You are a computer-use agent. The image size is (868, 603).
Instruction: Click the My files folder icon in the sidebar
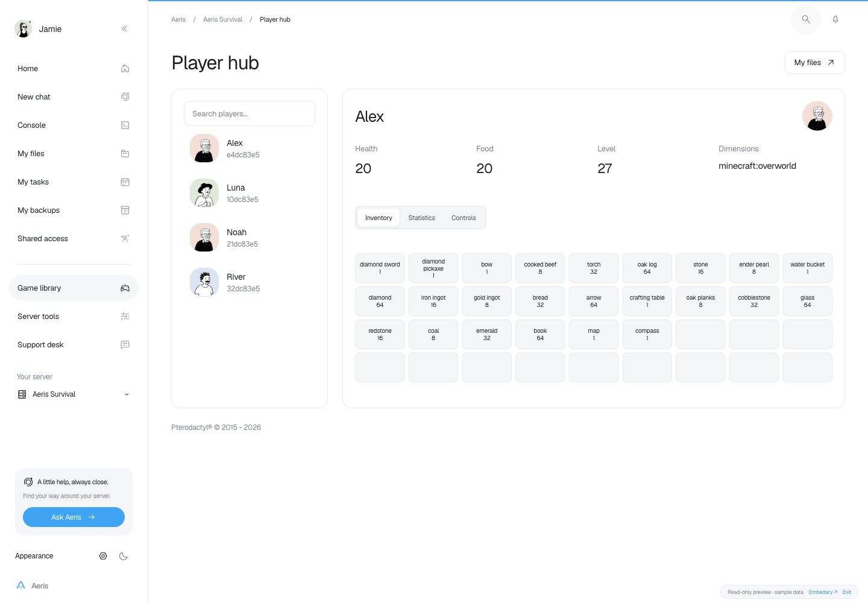(x=125, y=153)
